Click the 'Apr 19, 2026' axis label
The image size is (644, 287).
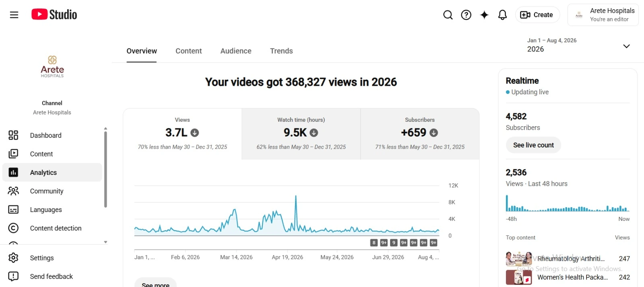pos(287,257)
